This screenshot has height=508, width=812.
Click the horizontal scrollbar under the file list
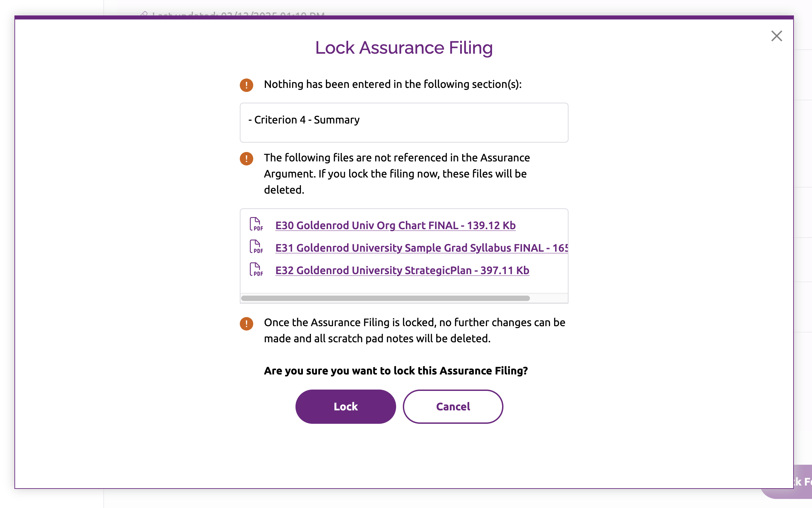pyautogui.click(x=385, y=298)
